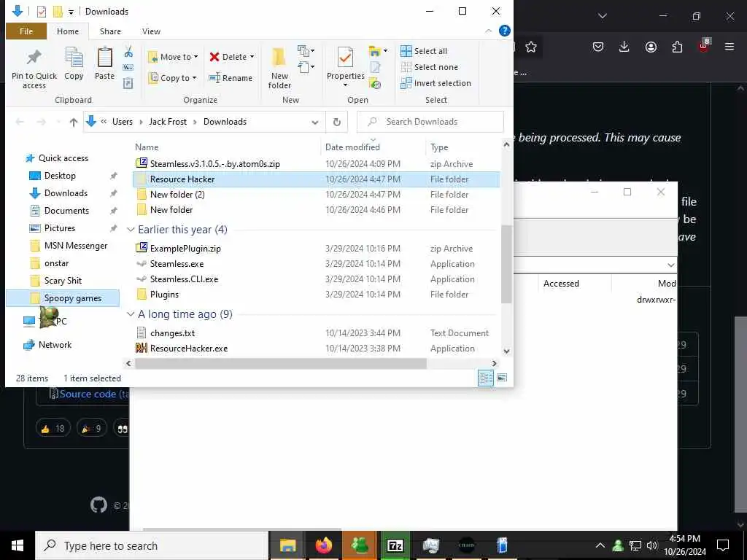Select Documents in the navigation pane

(66, 211)
